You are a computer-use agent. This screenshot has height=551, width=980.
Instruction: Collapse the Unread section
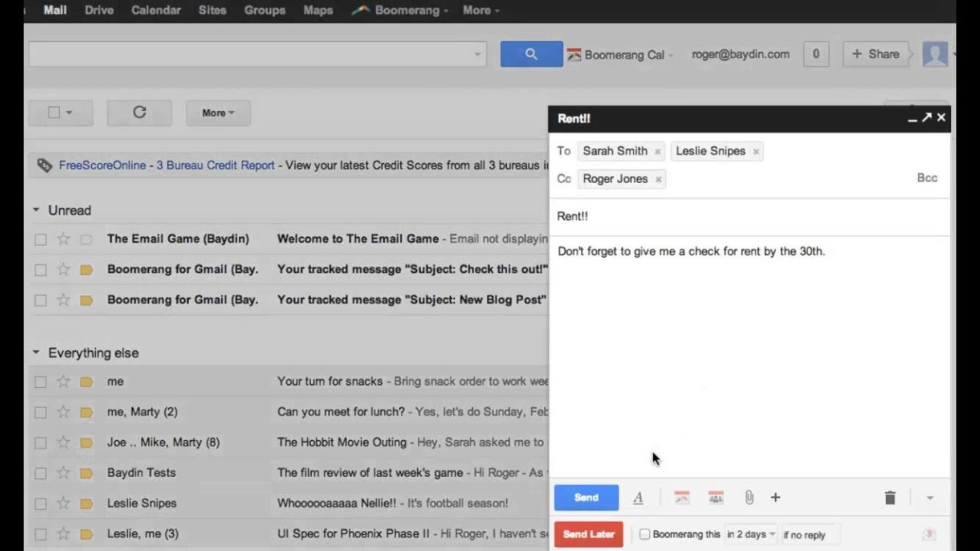[x=36, y=210]
